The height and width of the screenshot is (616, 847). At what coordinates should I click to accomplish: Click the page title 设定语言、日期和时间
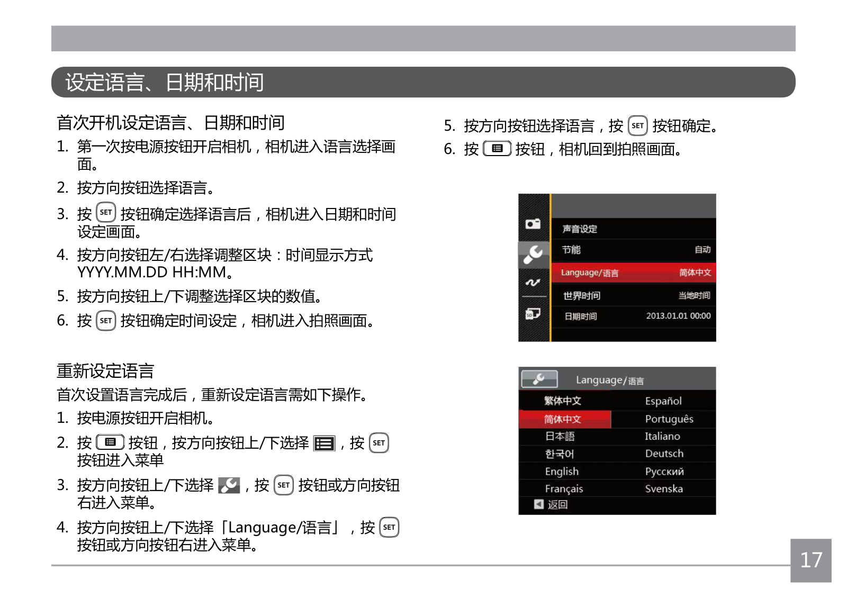(x=164, y=82)
